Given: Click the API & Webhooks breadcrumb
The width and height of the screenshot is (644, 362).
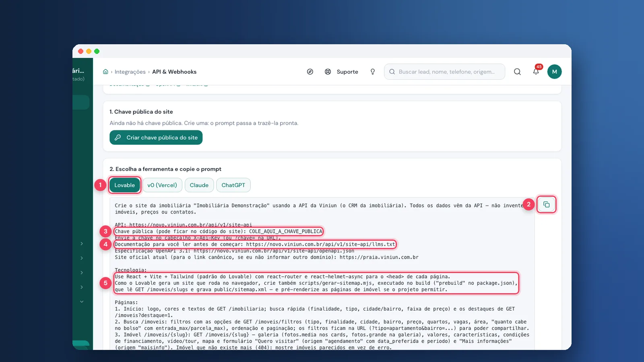Looking at the screenshot, I should 174,72.
